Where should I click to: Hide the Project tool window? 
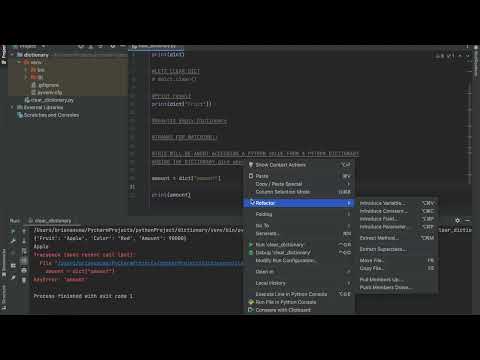click(x=123, y=46)
